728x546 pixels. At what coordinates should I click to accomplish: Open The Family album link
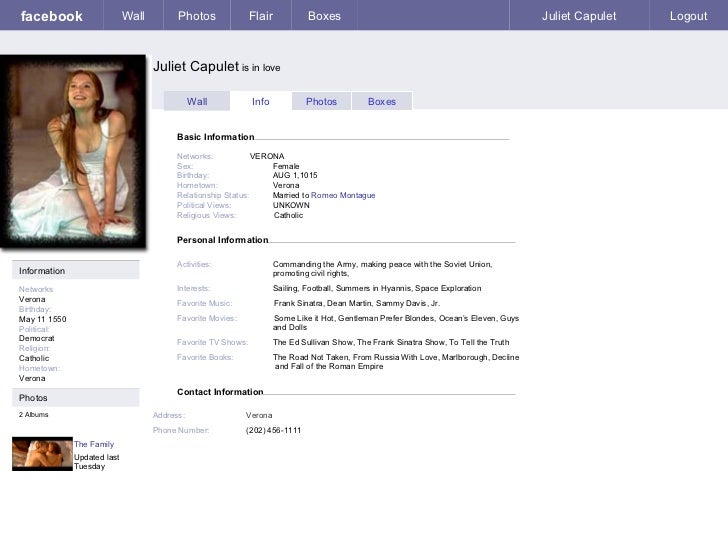(94, 444)
